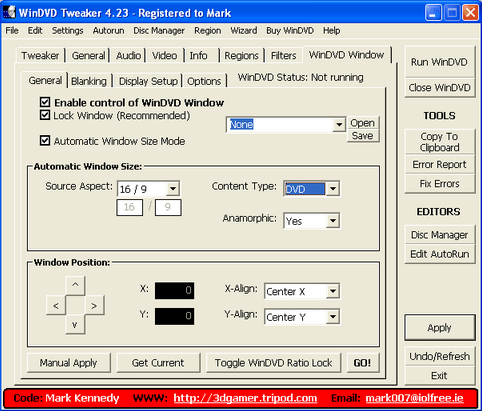Open the 3dgamer.tripod.com link
The image size is (482, 411).
click(x=245, y=398)
